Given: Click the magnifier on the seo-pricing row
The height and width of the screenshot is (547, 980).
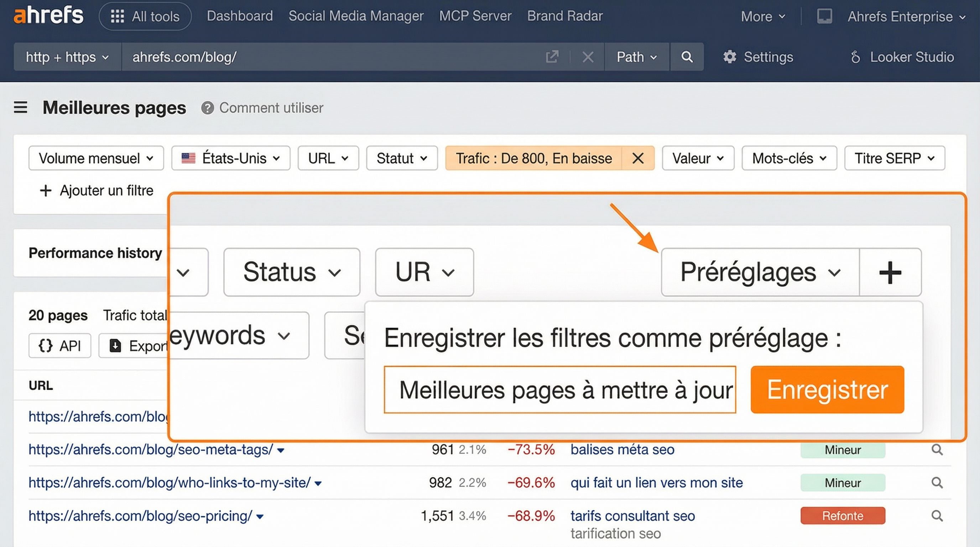Looking at the screenshot, I should click(x=937, y=516).
